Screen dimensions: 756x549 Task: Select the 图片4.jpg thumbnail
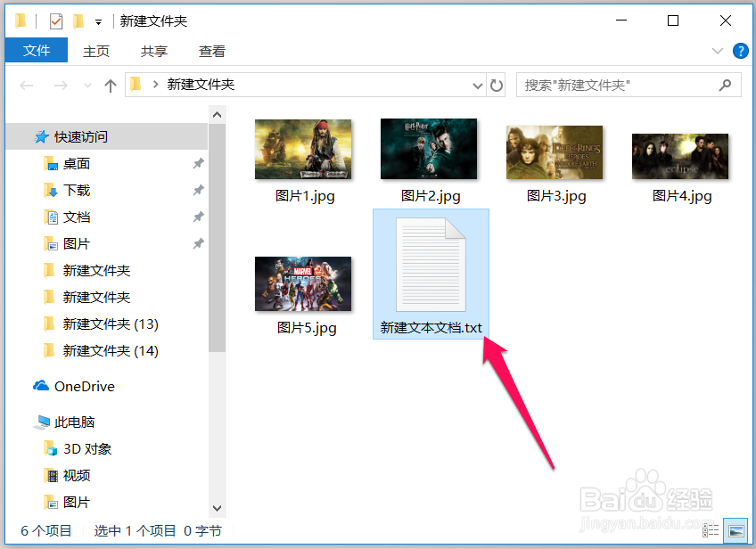pyautogui.click(x=680, y=156)
